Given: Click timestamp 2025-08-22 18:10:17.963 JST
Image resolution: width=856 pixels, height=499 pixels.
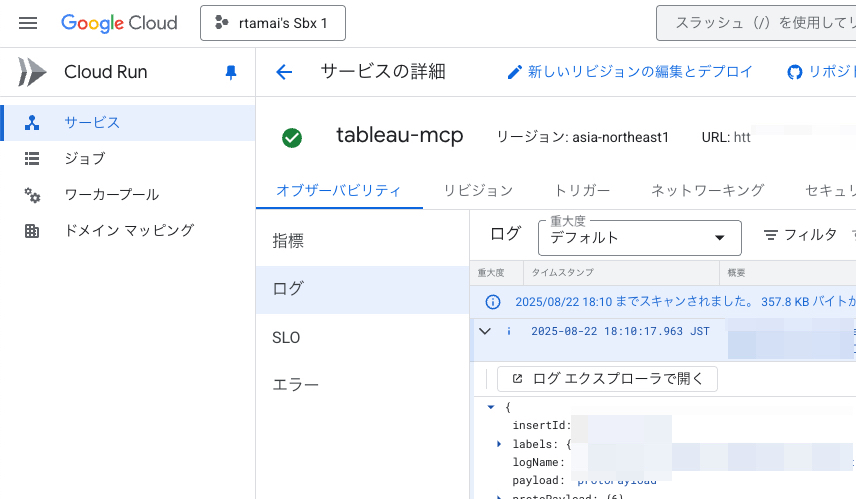Looking at the screenshot, I should pos(620,331).
